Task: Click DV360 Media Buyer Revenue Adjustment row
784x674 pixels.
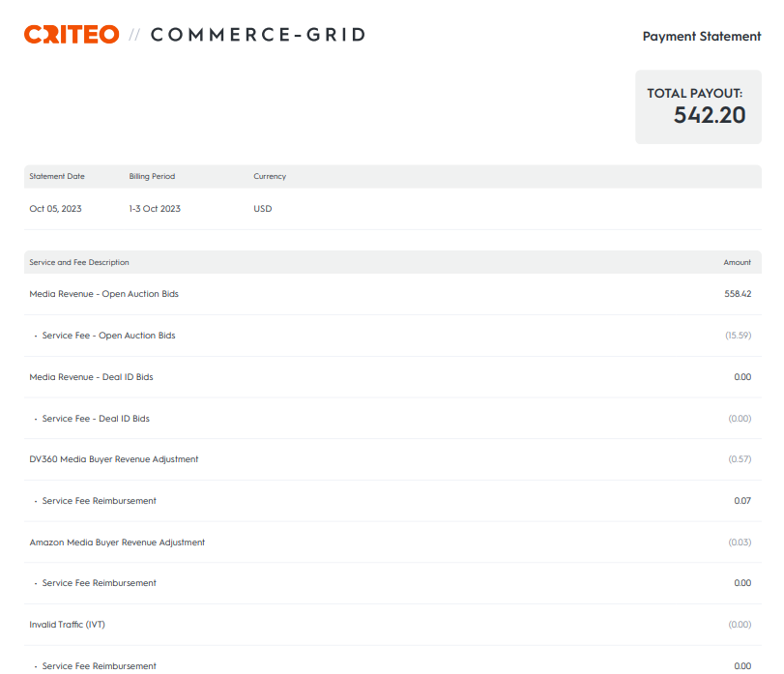Action: [x=114, y=459]
